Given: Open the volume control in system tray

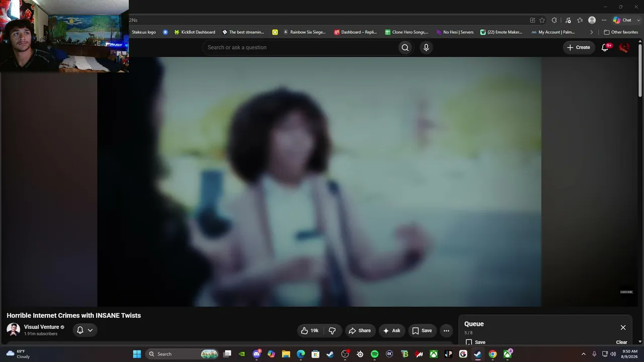Looking at the screenshot, I should coord(613,354).
